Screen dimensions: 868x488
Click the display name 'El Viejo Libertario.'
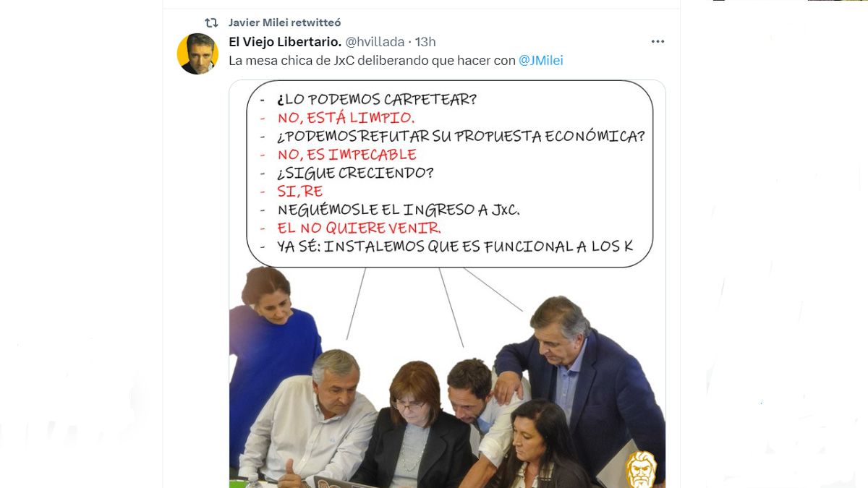click(x=285, y=42)
